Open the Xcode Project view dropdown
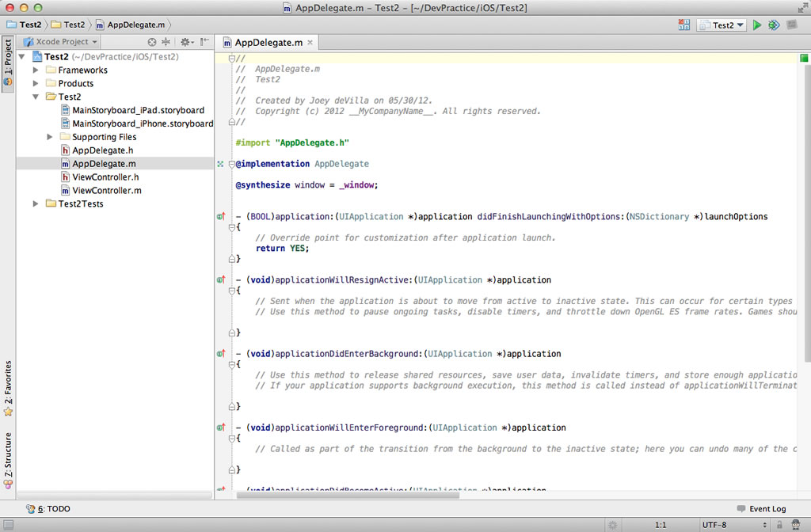This screenshot has height=532, width=811. click(x=60, y=42)
